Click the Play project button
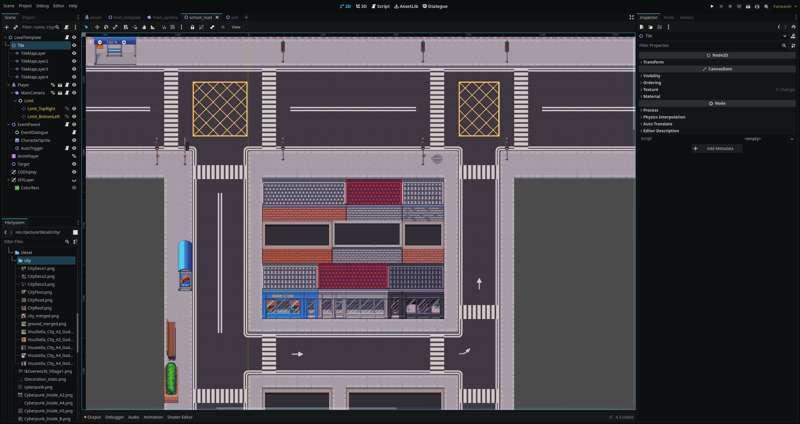This screenshot has height=424, width=800. pos(712,7)
